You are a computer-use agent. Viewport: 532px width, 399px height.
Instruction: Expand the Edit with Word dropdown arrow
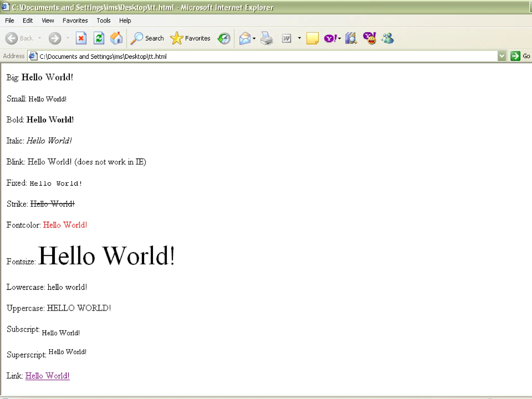(x=299, y=38)
